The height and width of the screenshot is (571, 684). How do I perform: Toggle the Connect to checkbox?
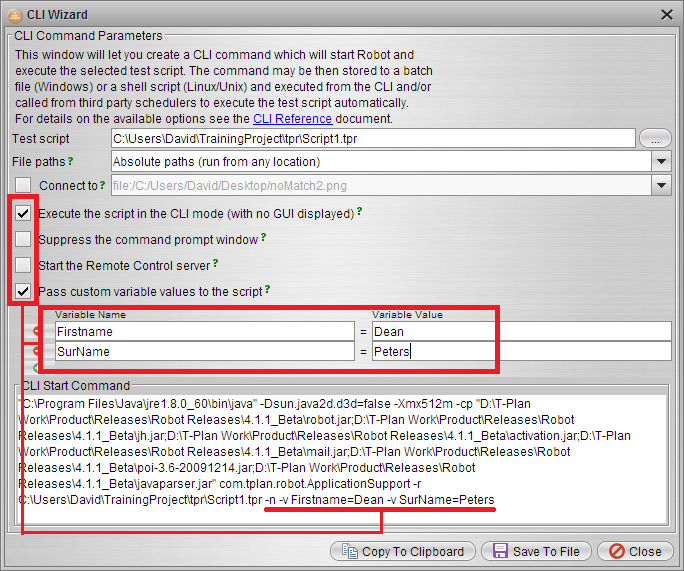pyautogui.click(x=23, y=186)
